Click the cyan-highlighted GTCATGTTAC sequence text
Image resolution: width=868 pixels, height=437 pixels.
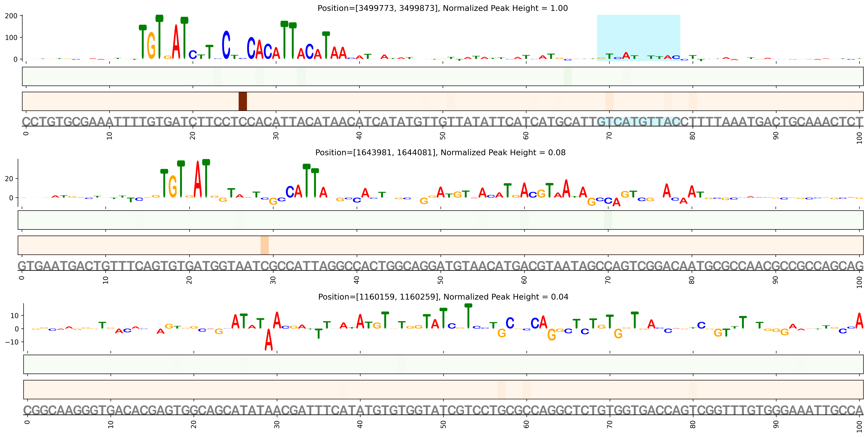pos(638,121)
